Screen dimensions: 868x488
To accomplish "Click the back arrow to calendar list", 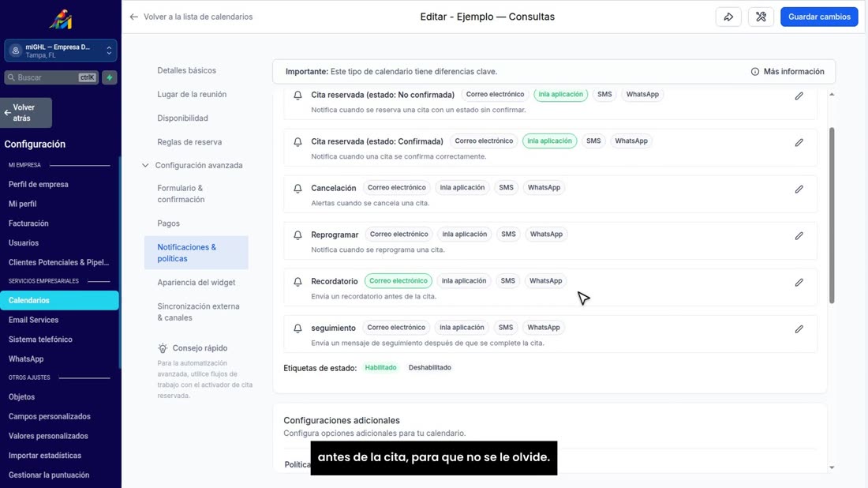I will [x=134, y=17].
